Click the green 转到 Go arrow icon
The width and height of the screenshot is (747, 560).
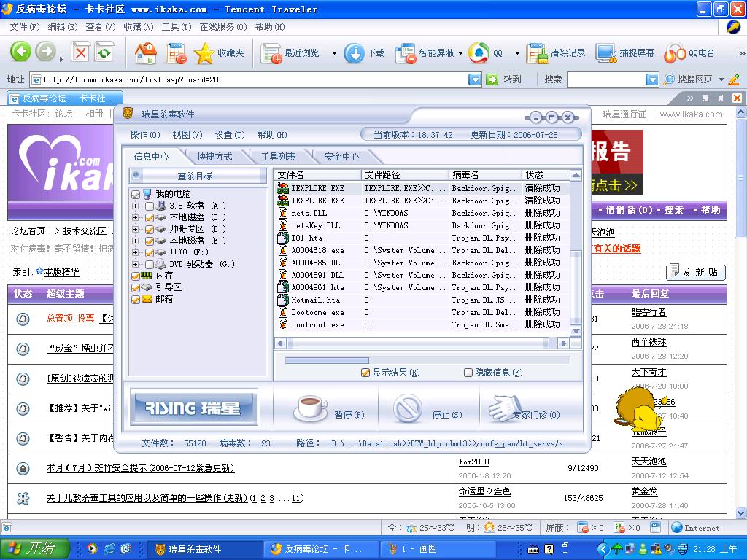(492, 79)
